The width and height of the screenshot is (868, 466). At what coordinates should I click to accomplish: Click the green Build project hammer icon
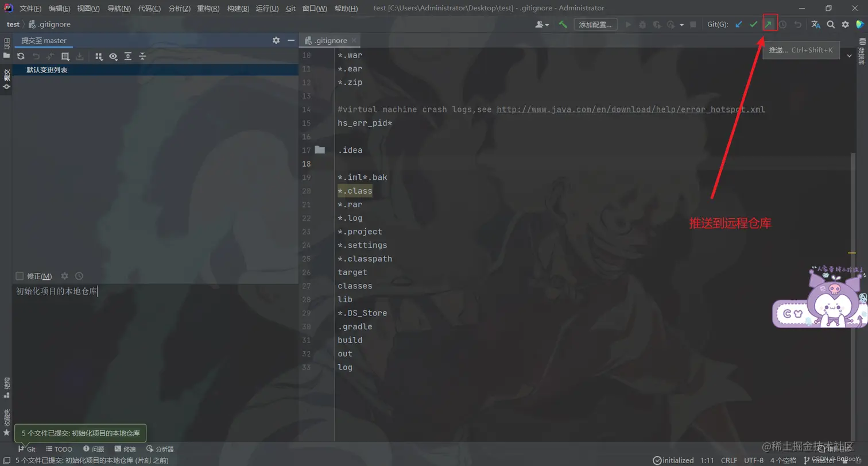point(563,25)
